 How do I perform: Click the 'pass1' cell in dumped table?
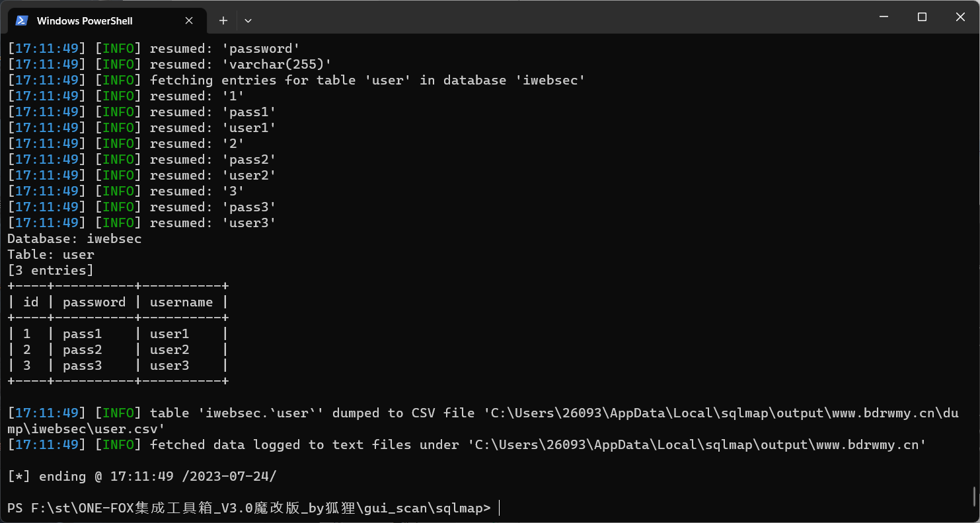click(83, 333)
